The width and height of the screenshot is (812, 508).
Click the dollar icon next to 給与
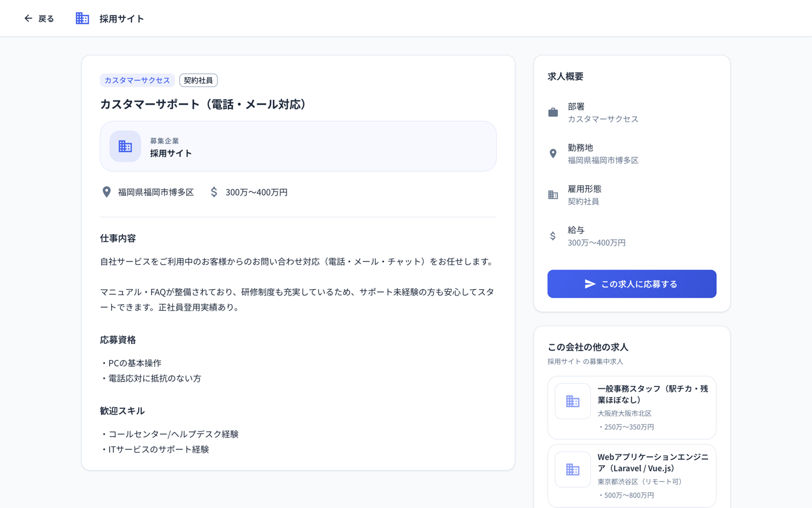click(x=553, y=236)
